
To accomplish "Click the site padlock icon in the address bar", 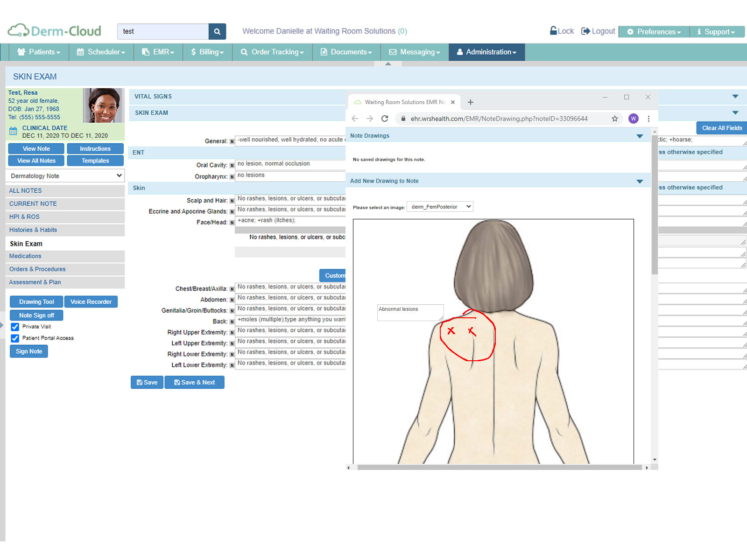I will click(x=403, y=119).
